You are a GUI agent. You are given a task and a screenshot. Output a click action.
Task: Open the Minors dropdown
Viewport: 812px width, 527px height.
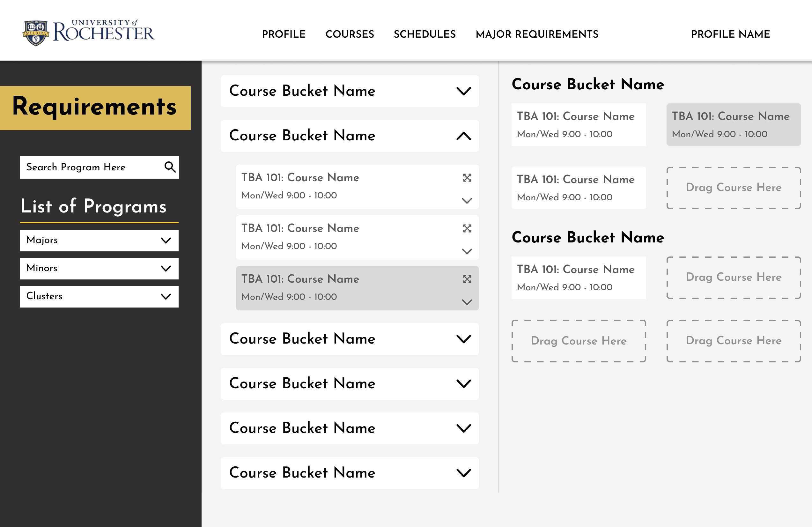coord(99,268)
